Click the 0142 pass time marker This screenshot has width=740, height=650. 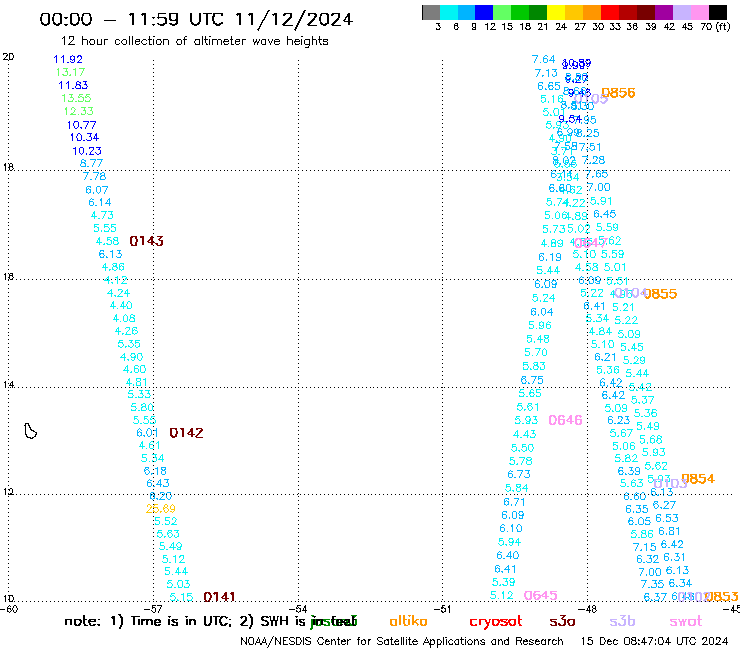coord(186,433)
